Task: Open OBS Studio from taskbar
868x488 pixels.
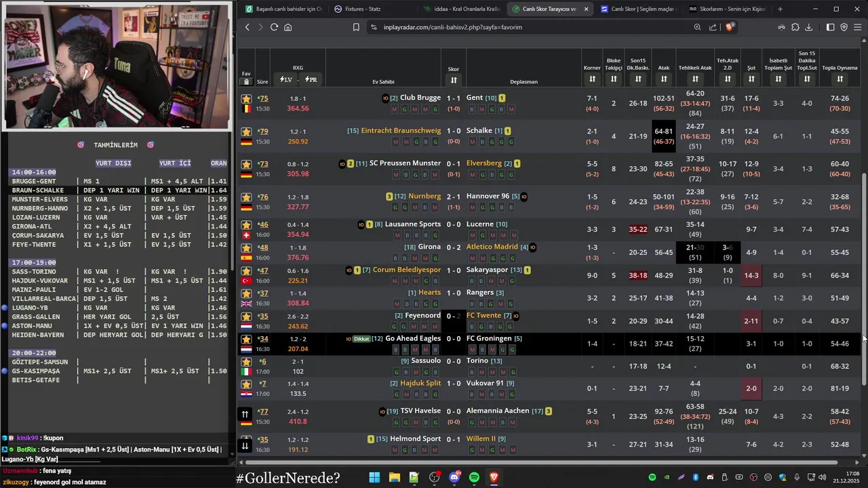Action: pyautogui.click(x=434, y=477)
